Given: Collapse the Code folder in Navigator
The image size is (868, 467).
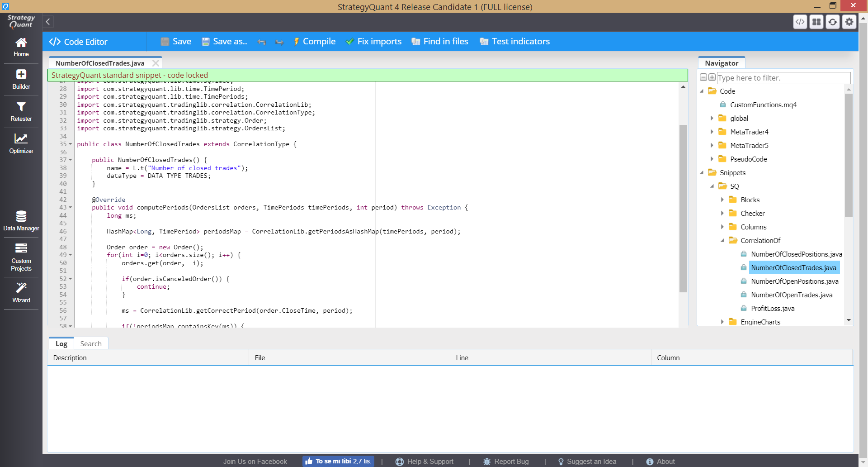Looking at the screenshot, I should click(702, 91).
